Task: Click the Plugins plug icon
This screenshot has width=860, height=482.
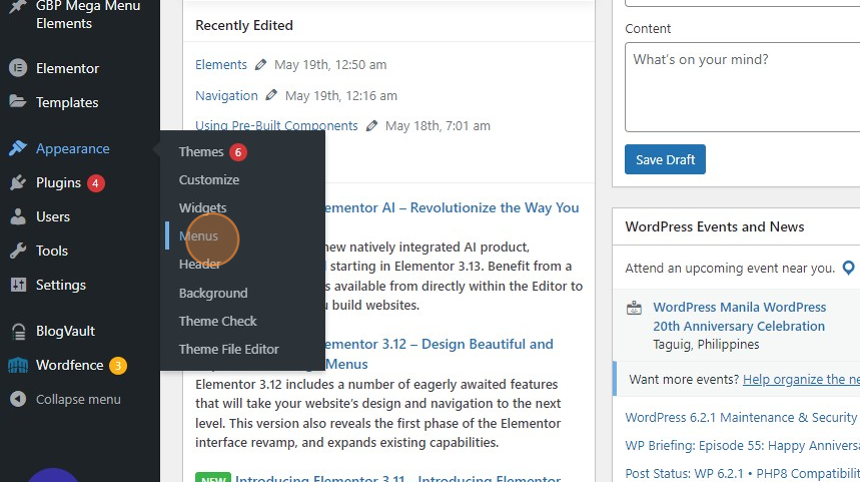Action: [x=18, y=183]
